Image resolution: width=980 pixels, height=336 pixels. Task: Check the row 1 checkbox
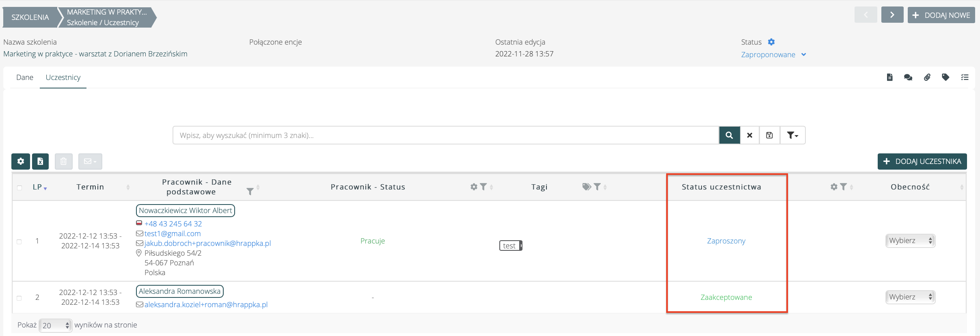(19, 241)
